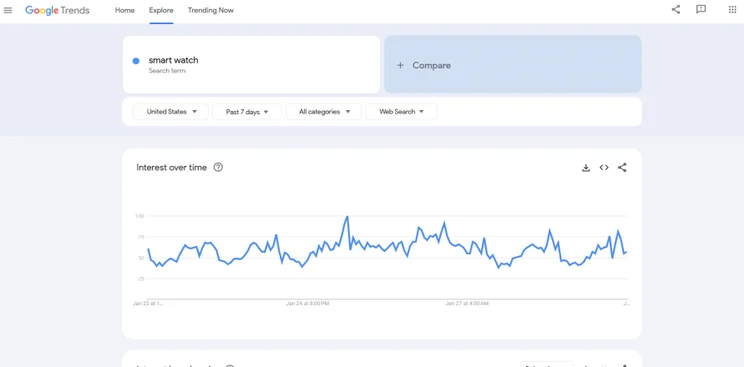Select the Explore tab

pos(161,10)
